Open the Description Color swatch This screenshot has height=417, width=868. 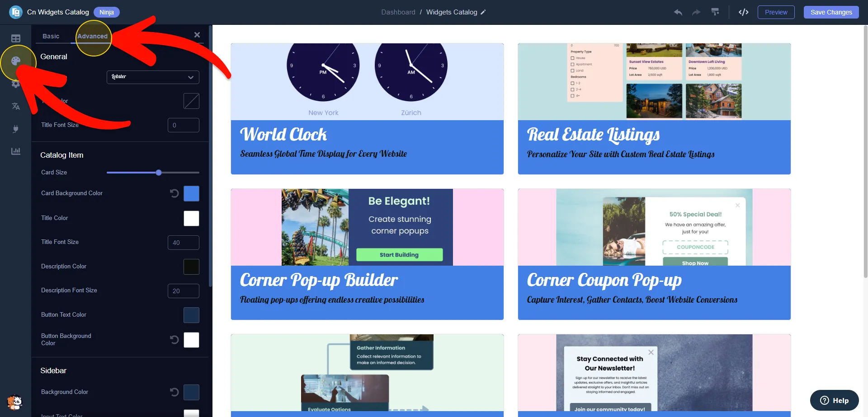(191, 267)
